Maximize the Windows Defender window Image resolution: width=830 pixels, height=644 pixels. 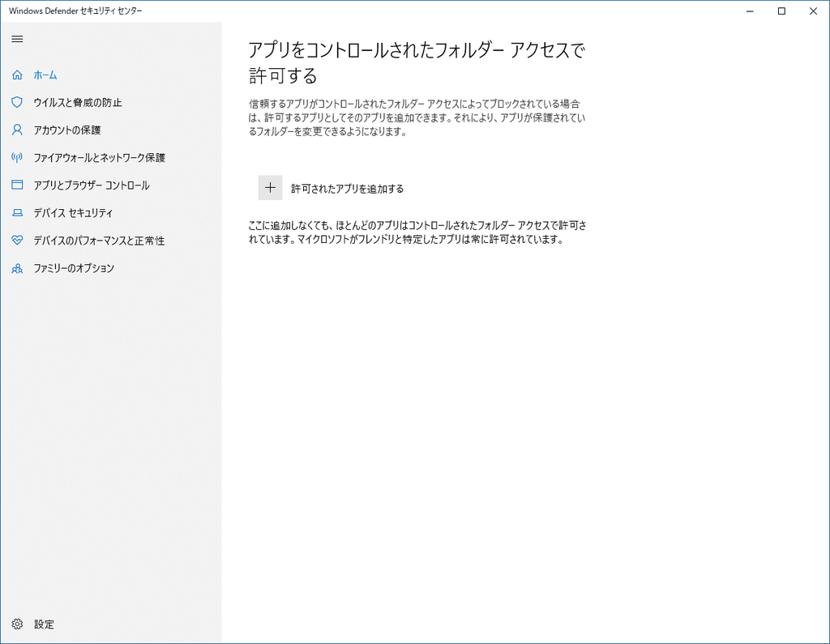point(781,11)
